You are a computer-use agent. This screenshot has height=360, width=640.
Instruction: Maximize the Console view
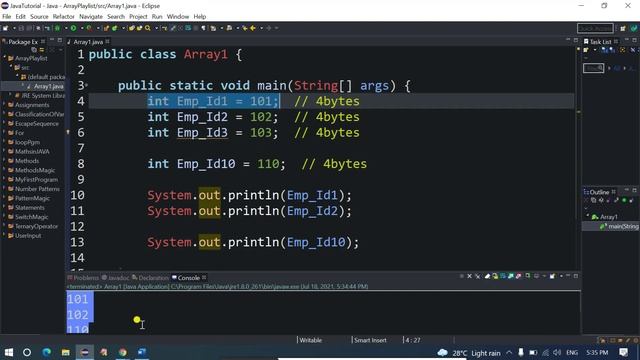pyautogui.click(x=576, y=276)
